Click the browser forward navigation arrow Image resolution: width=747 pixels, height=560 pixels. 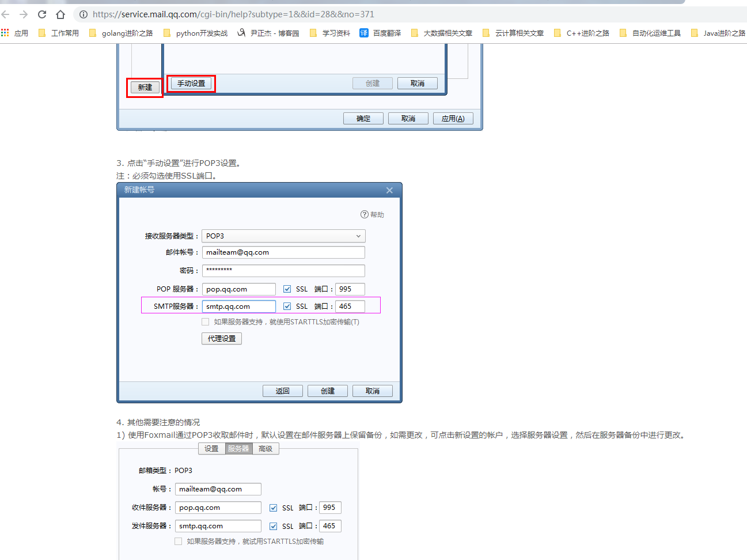click(23, 14)
